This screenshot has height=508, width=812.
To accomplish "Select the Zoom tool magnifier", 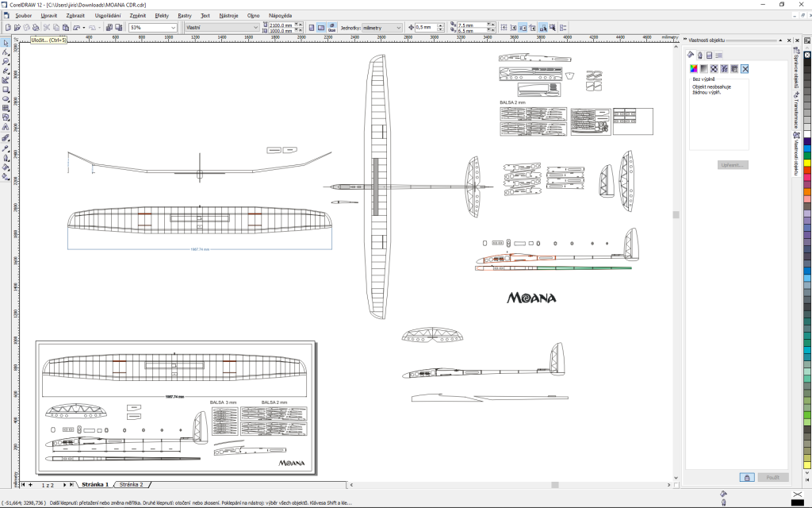I will click(6, 61).
